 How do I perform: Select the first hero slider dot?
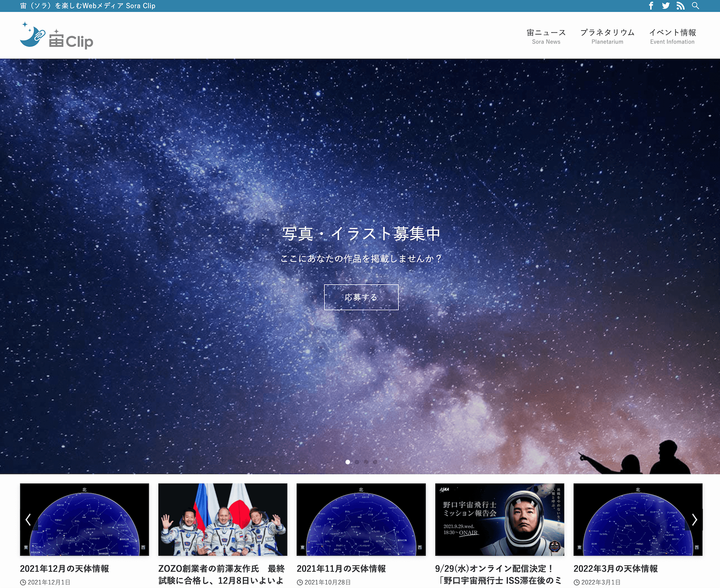(348, 462)
